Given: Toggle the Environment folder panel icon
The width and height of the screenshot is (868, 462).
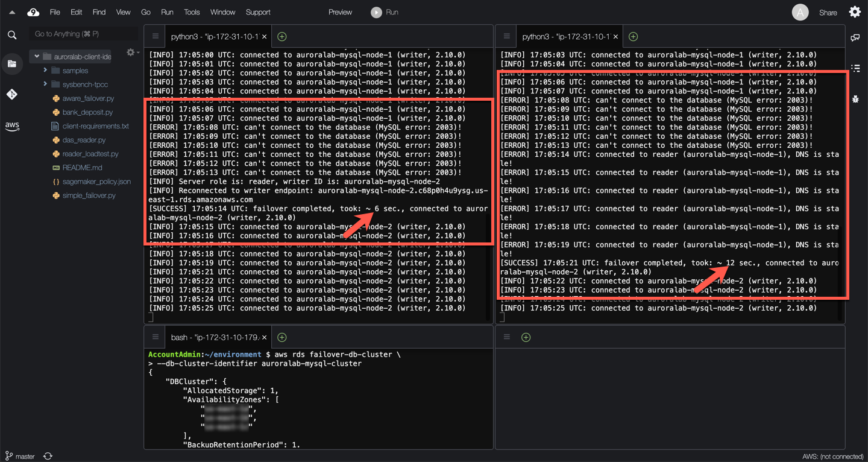Looking at the screenshot, I should pyautogui.click(x=12, y=63).
